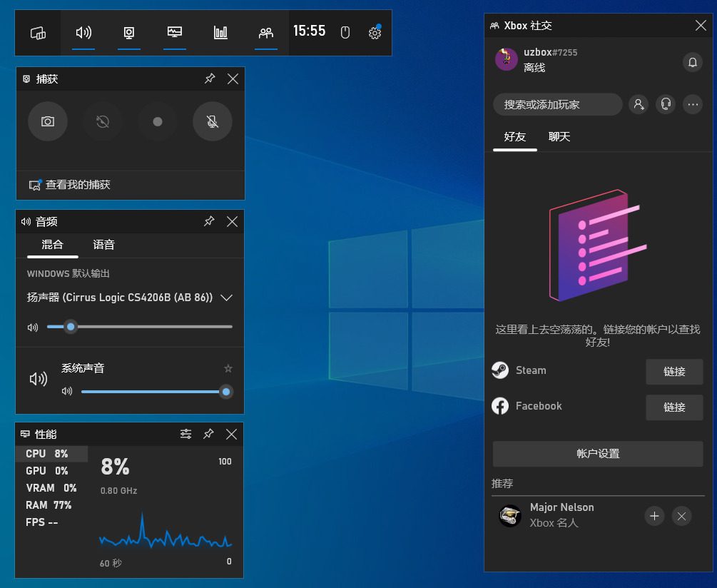
Task: Open notifications bell in Xbox Social
Action: [x=692, y=62]
